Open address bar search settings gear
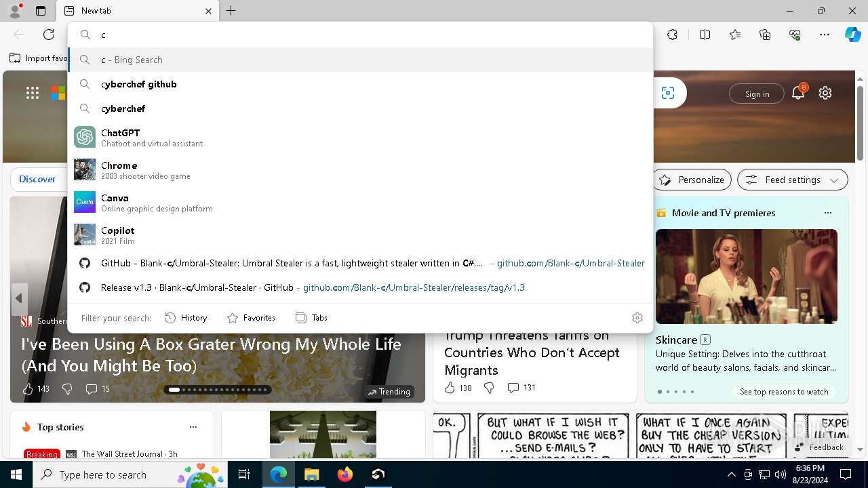This screenshot has height=488, width=868. (637, 318)
